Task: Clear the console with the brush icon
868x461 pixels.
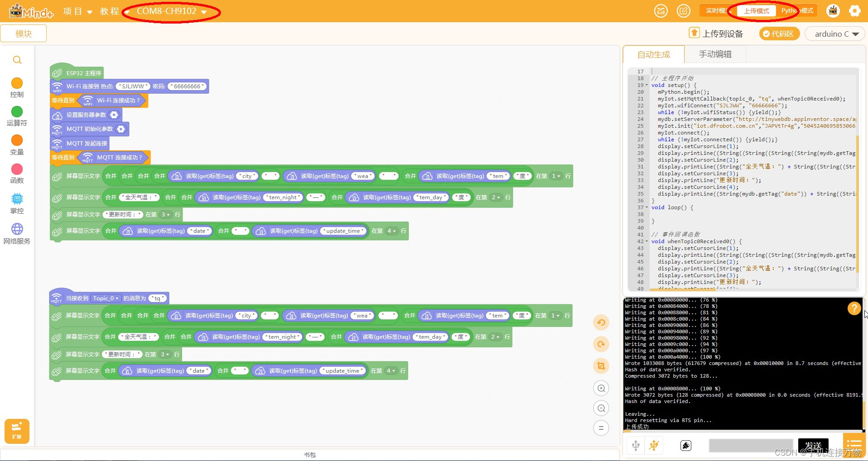Action: 686,446
